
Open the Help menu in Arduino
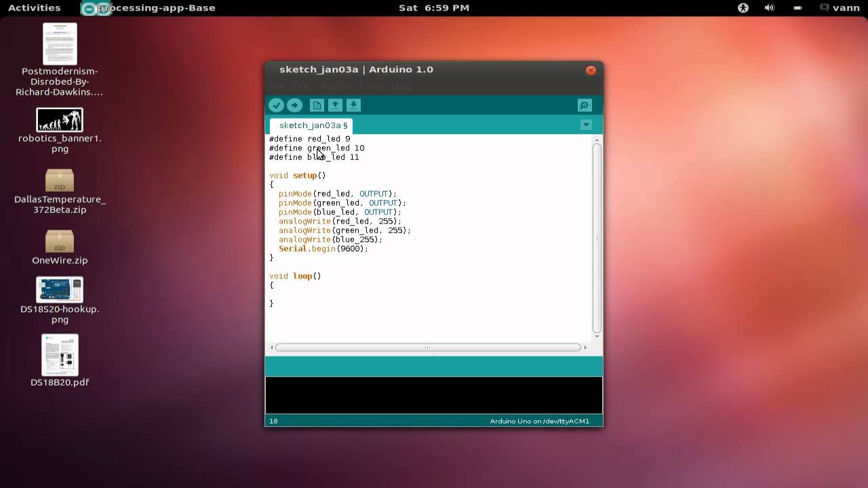tap(402, 86)
